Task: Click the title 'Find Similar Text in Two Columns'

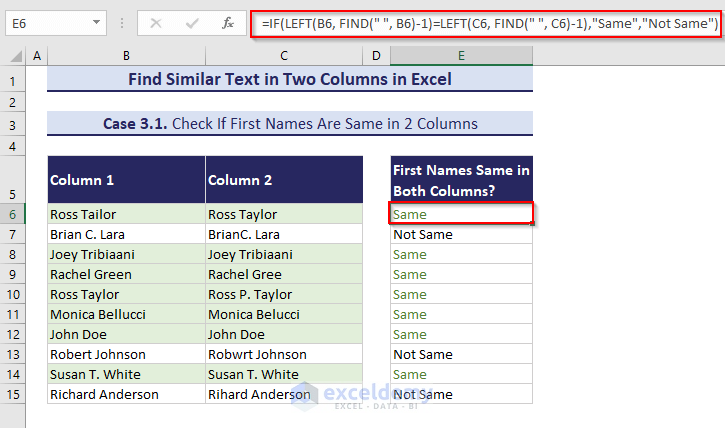Action: 290,79
